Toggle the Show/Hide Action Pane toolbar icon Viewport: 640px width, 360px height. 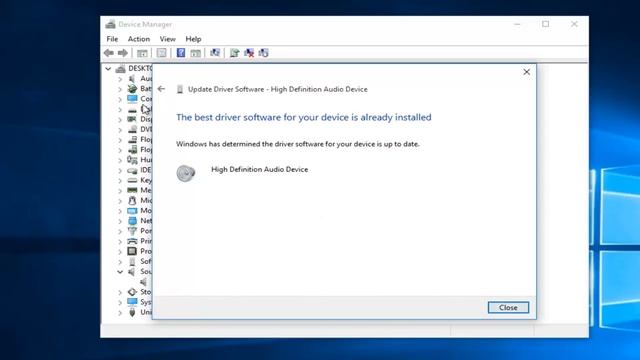pos(196,53)
